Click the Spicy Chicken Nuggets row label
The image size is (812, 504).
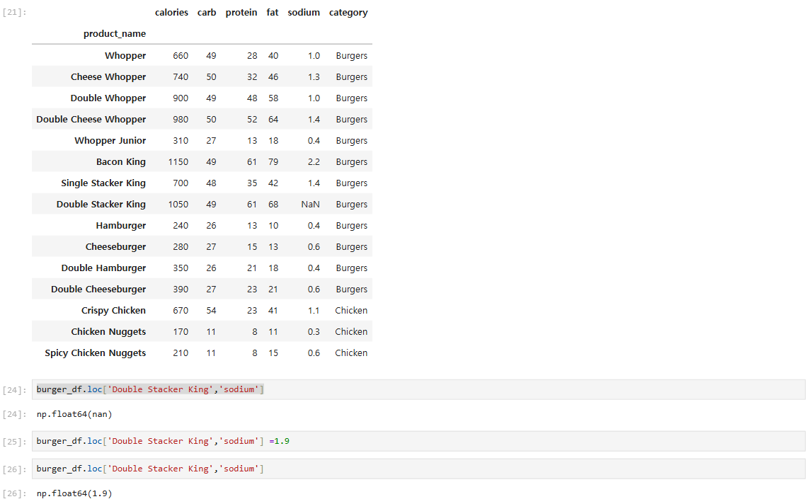(x=96, y=353)
